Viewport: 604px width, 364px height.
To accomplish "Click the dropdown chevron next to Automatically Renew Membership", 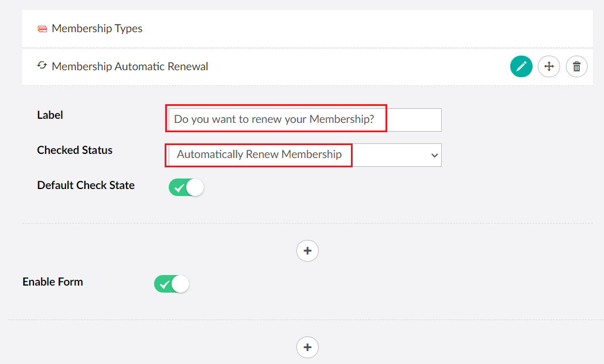I will point(434,155).
